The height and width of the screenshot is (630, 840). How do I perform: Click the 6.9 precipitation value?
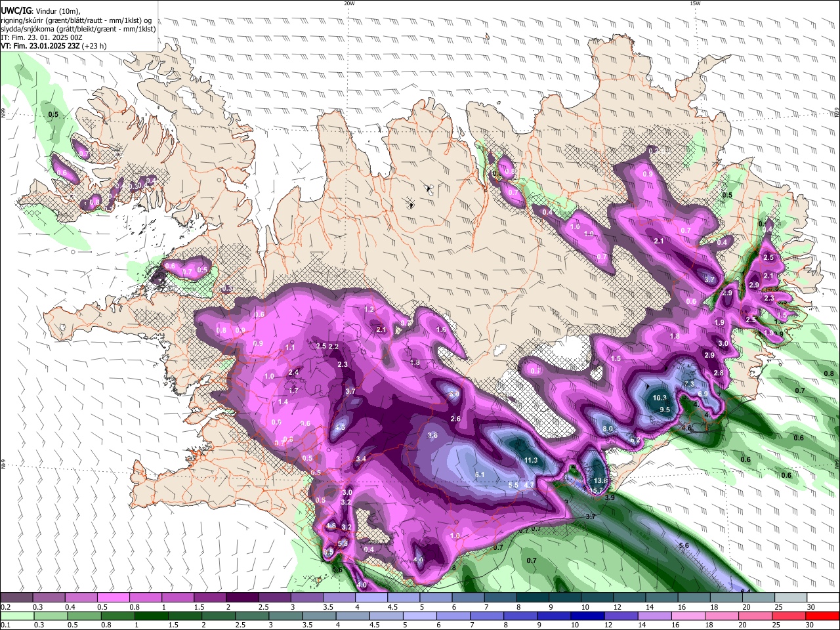tap(702, 394)
